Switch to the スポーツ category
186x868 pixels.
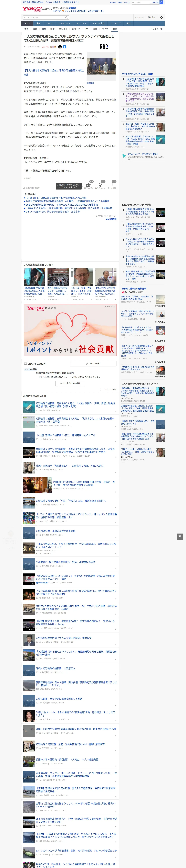click(x=76, y=29)
